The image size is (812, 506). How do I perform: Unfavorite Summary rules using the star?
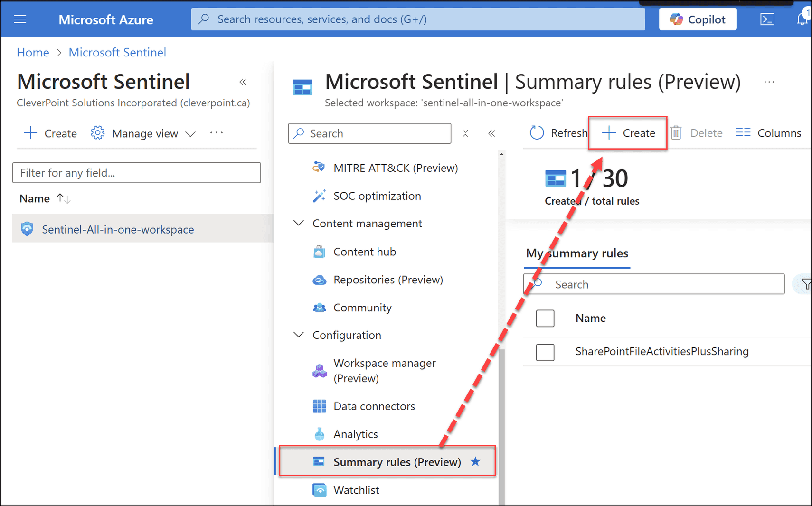(x=475, y=461)
